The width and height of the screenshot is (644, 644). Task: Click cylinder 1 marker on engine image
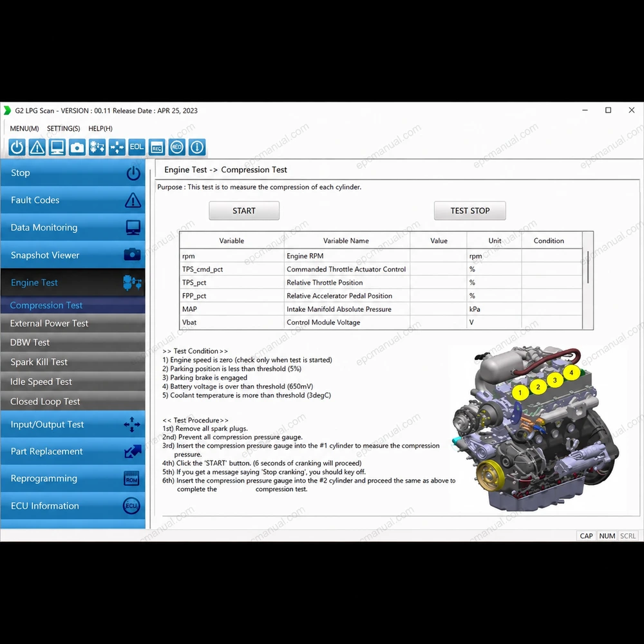click(x=520, y=393)
